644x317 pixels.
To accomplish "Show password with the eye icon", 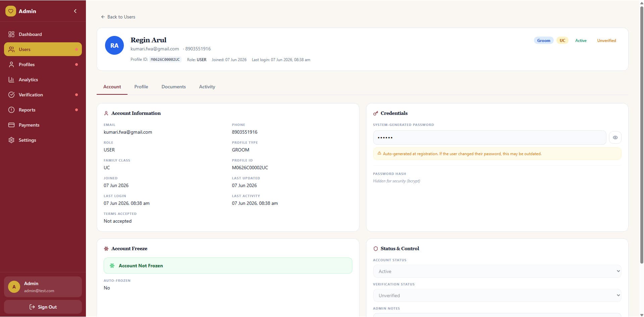I will pyautogui.click(x=615, y=138).
